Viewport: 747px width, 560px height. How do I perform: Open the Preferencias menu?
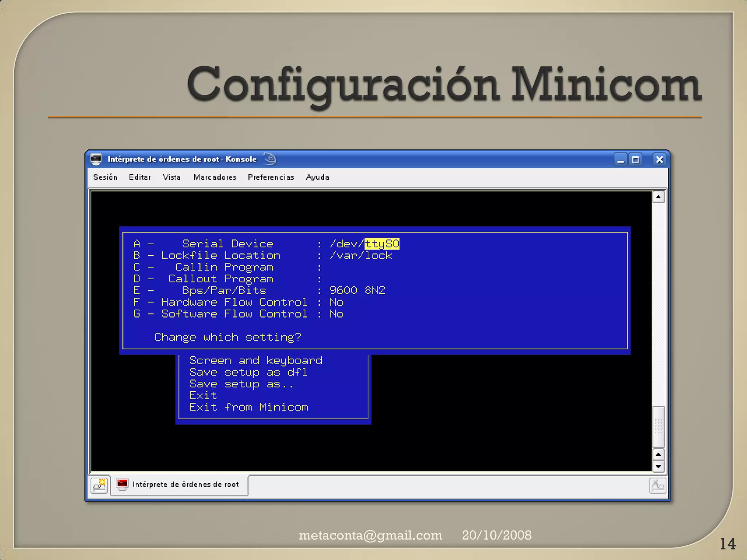tap(271, 177)
